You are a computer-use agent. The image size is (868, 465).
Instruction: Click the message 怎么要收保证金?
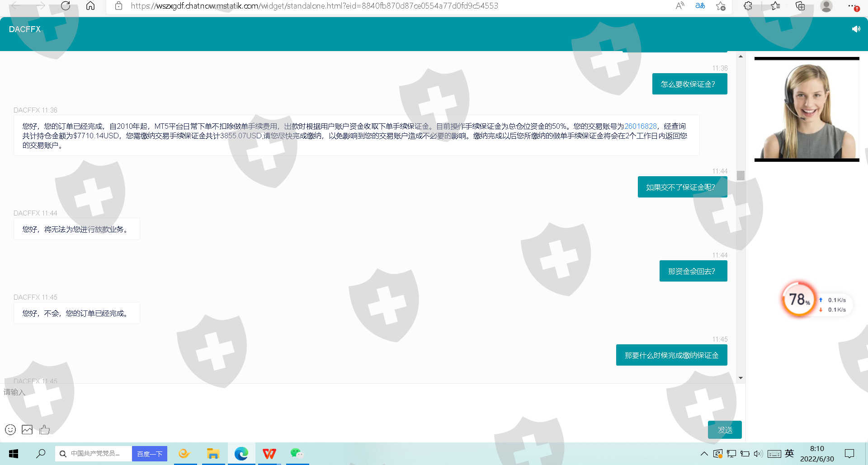click(689, 84)
